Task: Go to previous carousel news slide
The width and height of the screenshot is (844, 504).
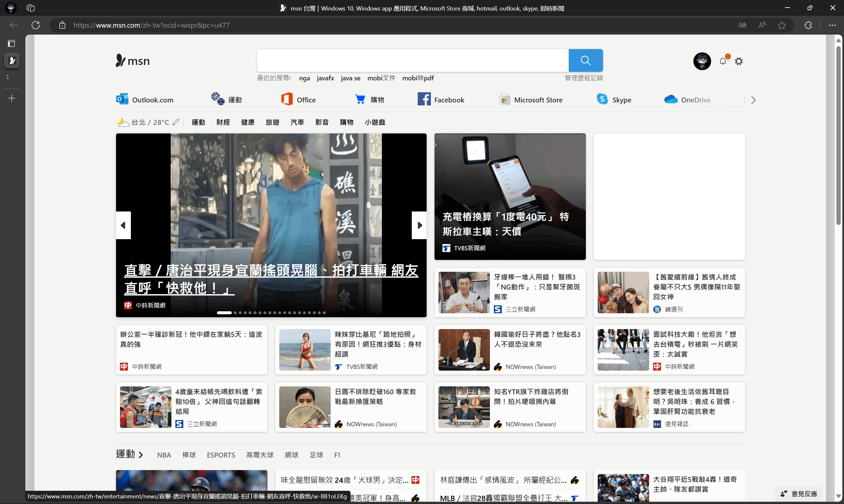Action: (x=123, y=225)
